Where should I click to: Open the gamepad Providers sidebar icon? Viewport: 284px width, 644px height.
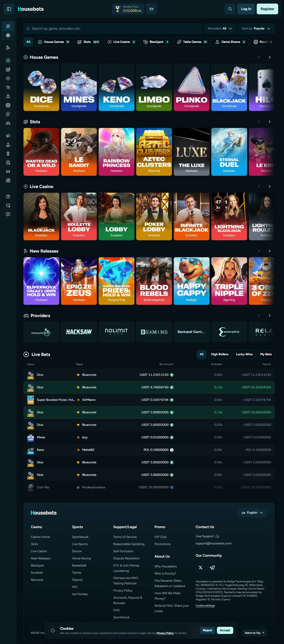click(8, 123)
